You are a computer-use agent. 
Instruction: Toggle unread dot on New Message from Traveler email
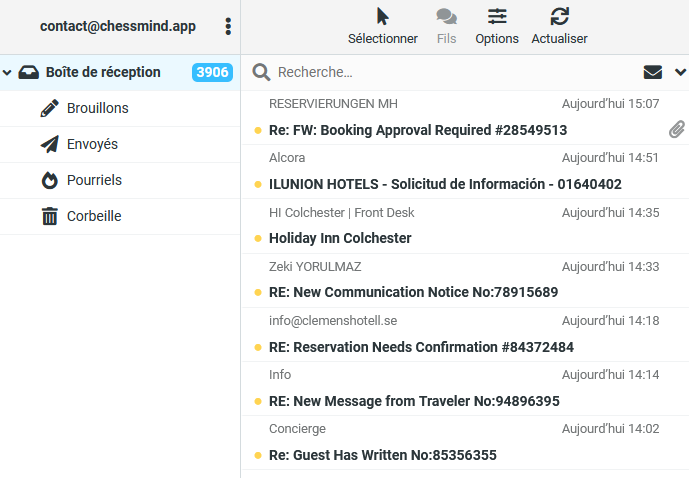tap(258, 402)
